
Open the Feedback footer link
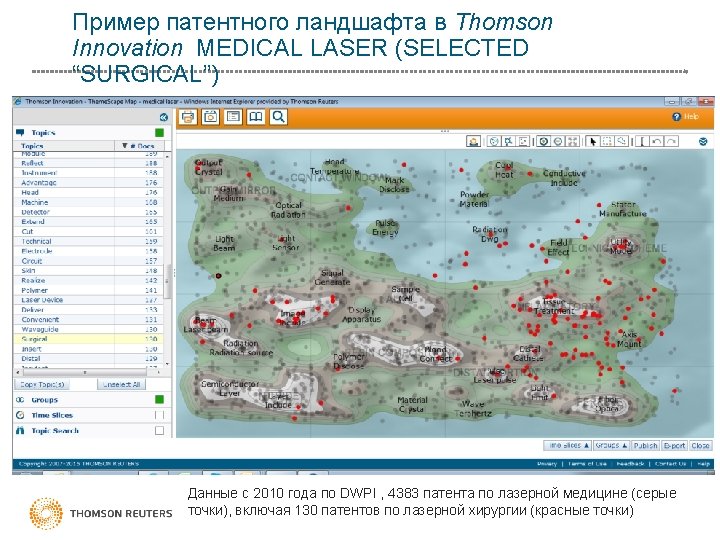pyautogui.click(x=630, y=464)
